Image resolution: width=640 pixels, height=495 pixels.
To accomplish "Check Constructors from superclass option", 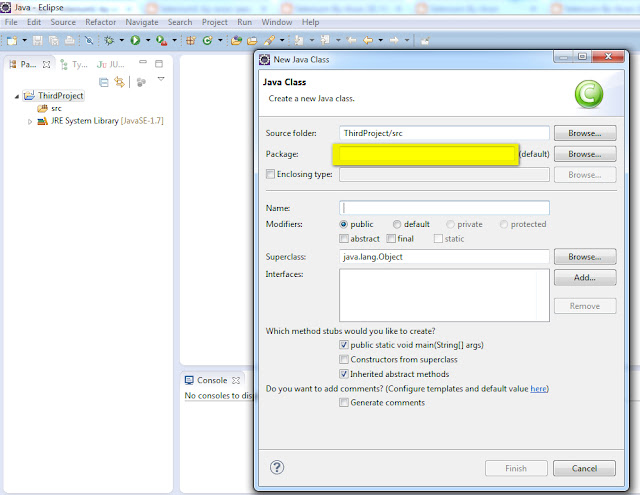I will [x=344, y=360].
